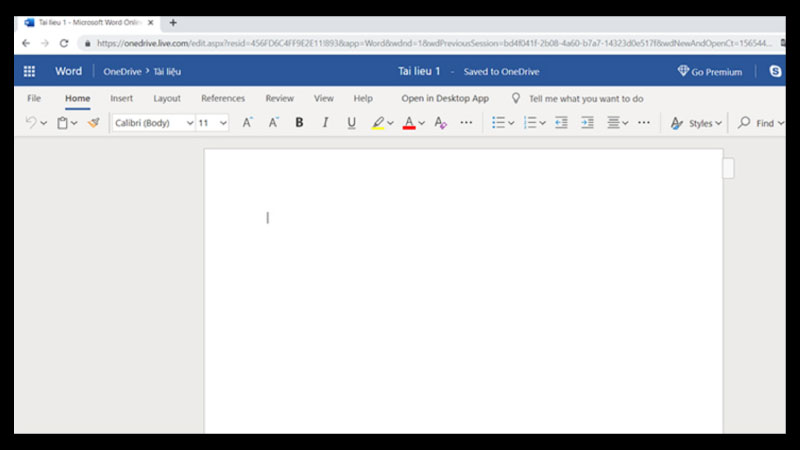Open Skype from the header icon
The width and height of the screenshot is (800, 450).
click(x=775, y=71)
